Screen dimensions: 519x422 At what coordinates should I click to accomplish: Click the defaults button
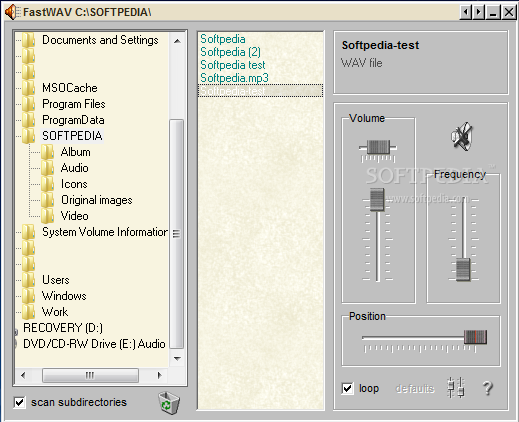(415, 388)
